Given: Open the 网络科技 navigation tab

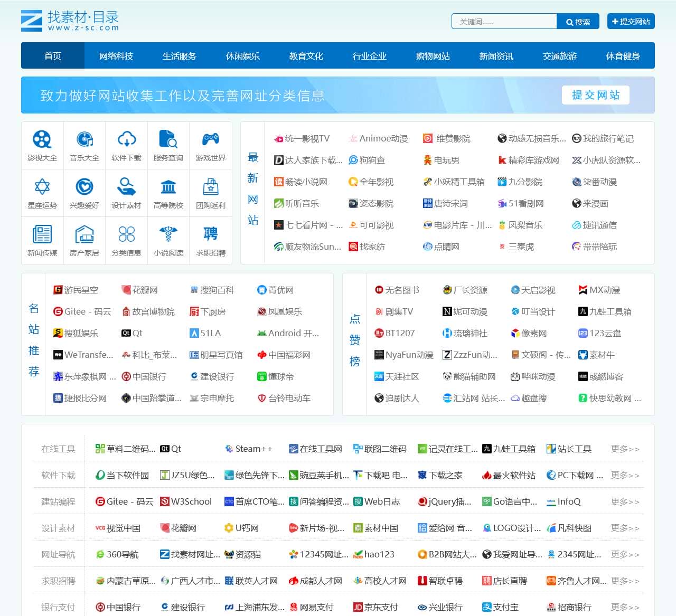Looking at the screenshot, I should [116, 56].
